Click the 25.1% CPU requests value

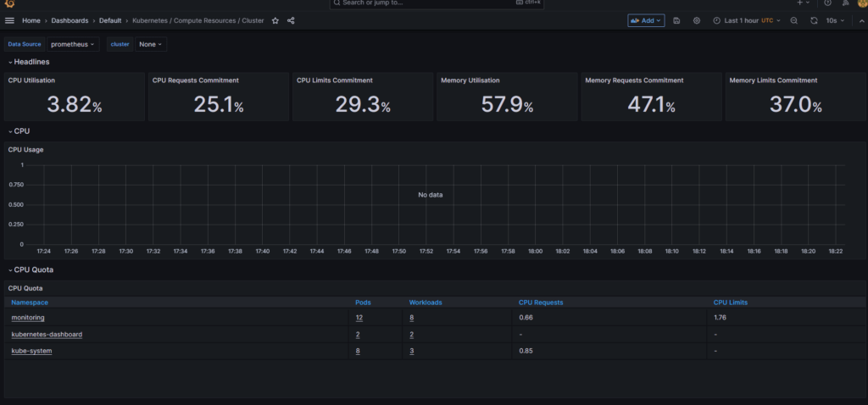point(219,104)
